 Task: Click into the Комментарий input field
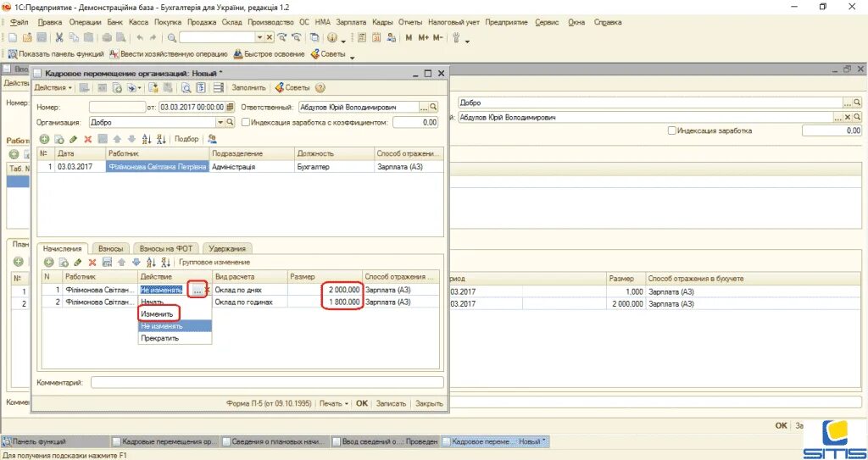[267, 383]
